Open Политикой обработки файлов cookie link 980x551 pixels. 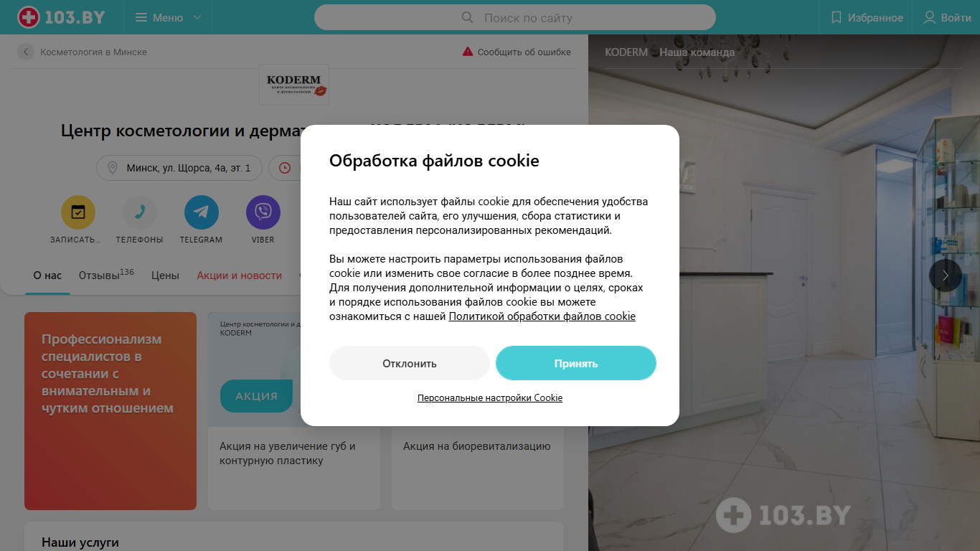coord(542,316)
